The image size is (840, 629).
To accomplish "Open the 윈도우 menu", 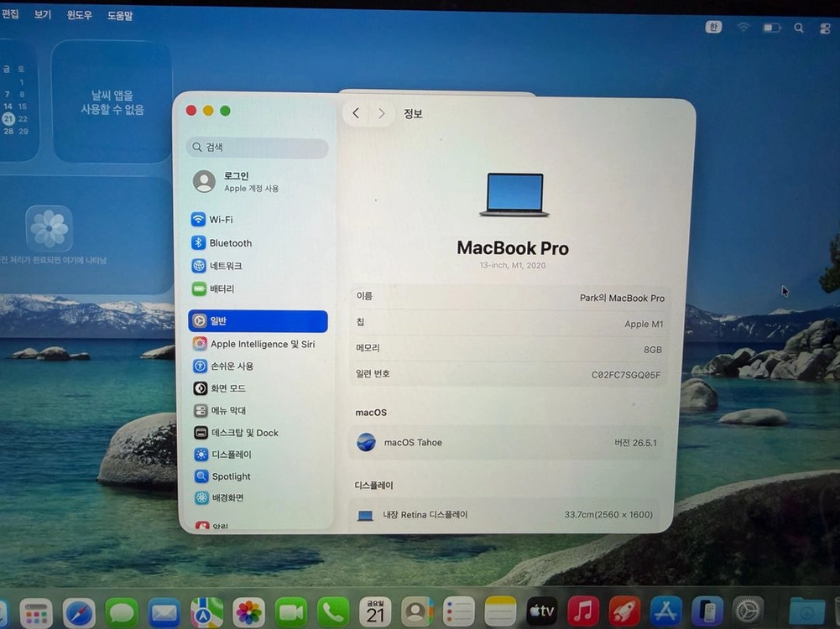I will pyautogui.click(x=79, y=15).
